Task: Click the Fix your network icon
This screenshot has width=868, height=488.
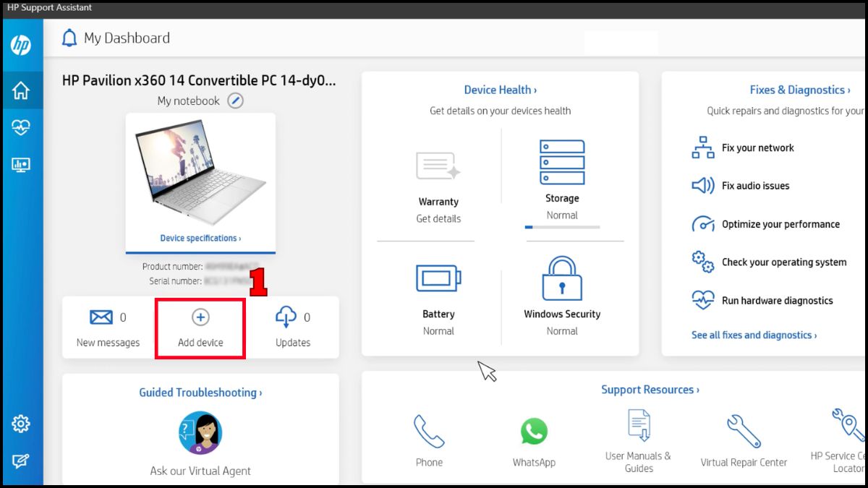Action: (703, 147)
